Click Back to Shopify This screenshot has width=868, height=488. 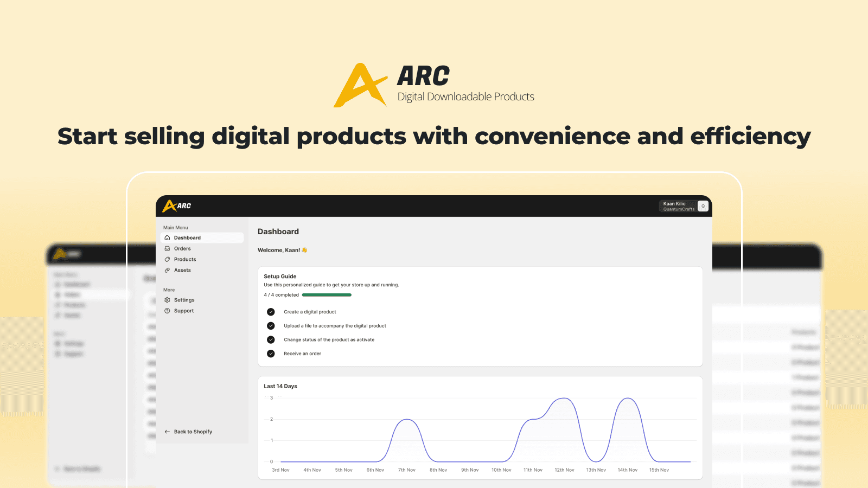(192, 431)
